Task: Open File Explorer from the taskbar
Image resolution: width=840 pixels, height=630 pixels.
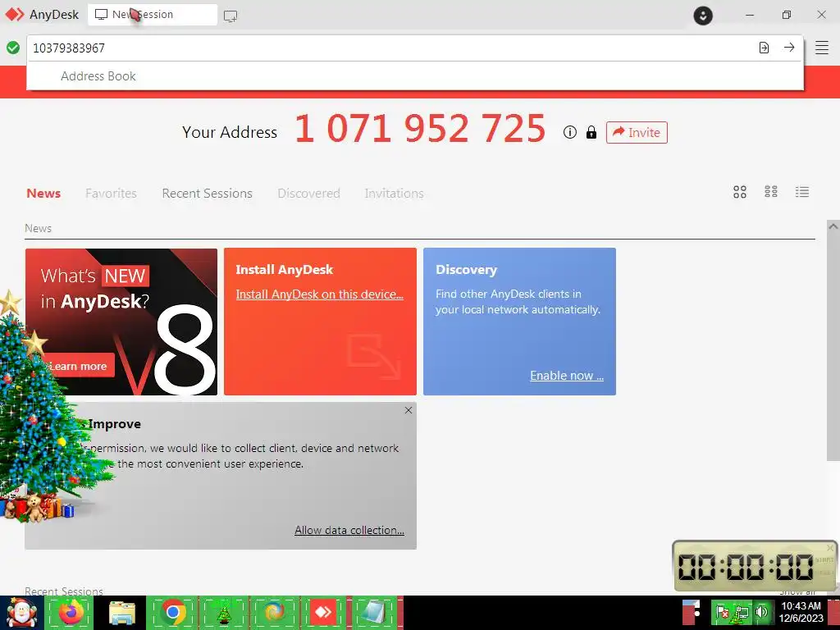Action: pyautogui.click(x=121, y=613)
